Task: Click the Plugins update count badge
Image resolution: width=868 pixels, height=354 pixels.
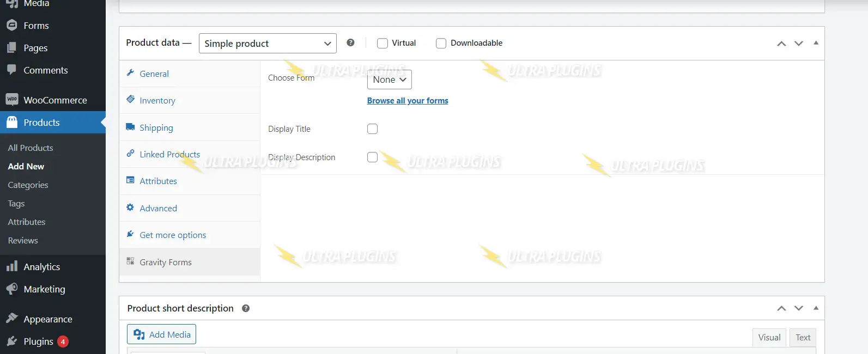Action: [63, 341]
